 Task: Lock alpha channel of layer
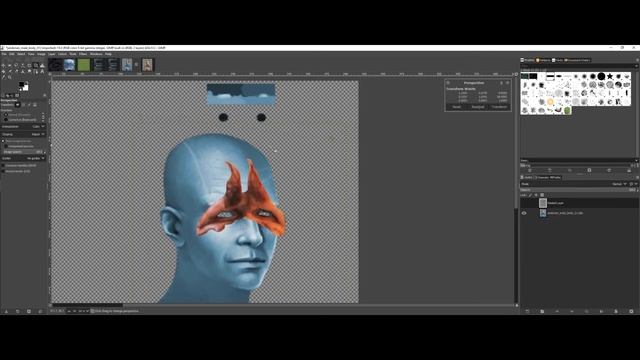point(542,195)
